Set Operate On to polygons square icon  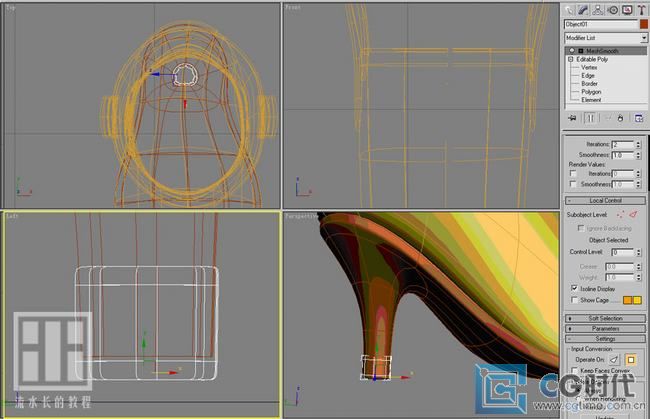(631, 359)
